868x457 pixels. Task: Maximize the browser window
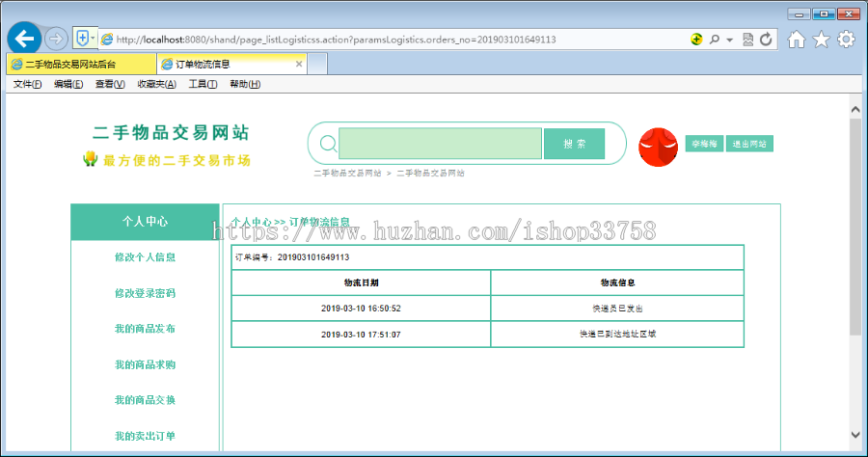click(x=824, y=13)
